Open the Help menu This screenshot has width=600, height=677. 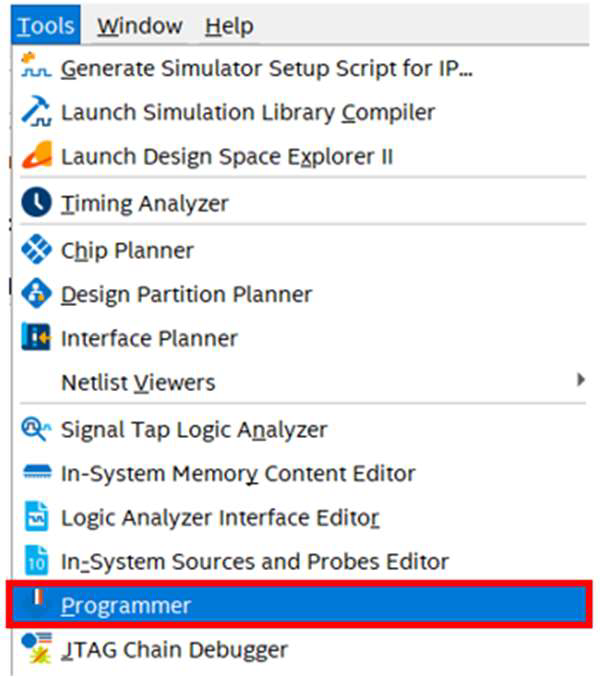tap(229, 26)
